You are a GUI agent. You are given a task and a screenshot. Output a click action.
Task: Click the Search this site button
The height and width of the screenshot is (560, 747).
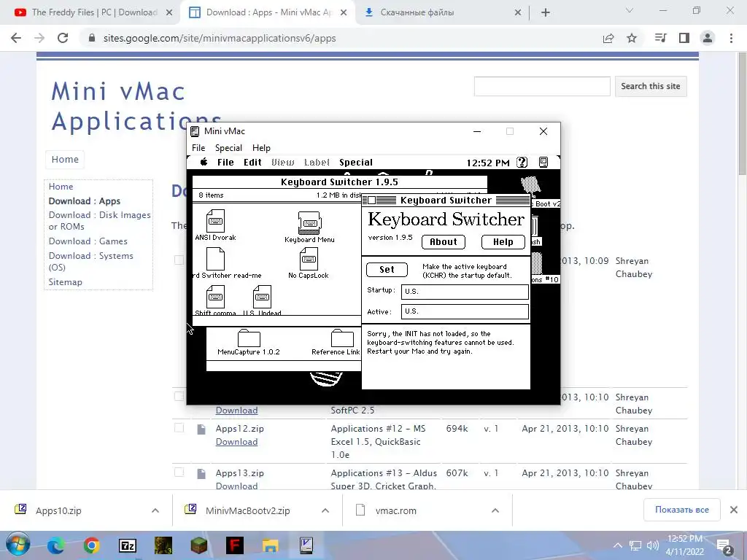[651, 86]
